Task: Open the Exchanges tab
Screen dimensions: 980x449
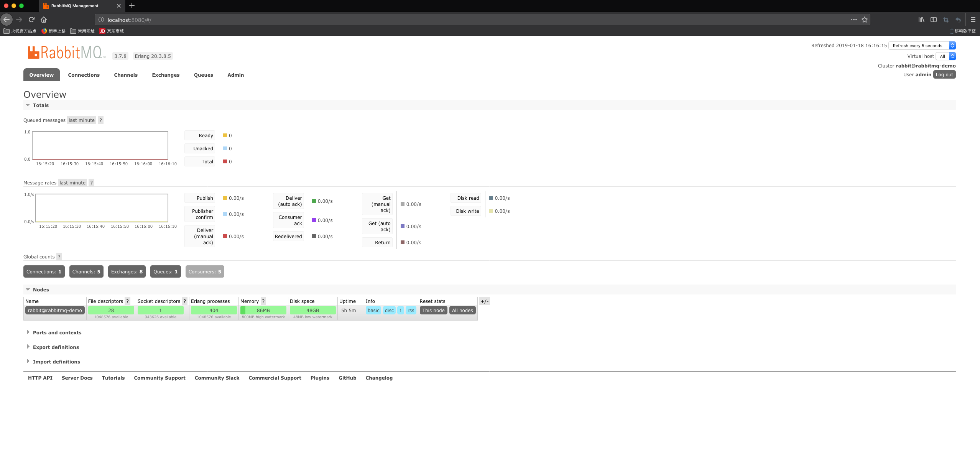Action: coord(165,75)
